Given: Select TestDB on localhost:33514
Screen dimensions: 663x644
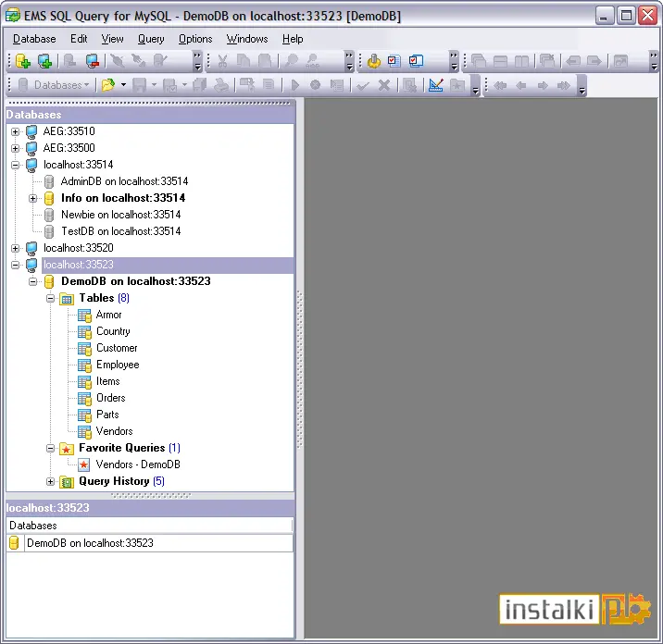Looking at the screenshot, I should pyautogui.click(x=121, y=231).
